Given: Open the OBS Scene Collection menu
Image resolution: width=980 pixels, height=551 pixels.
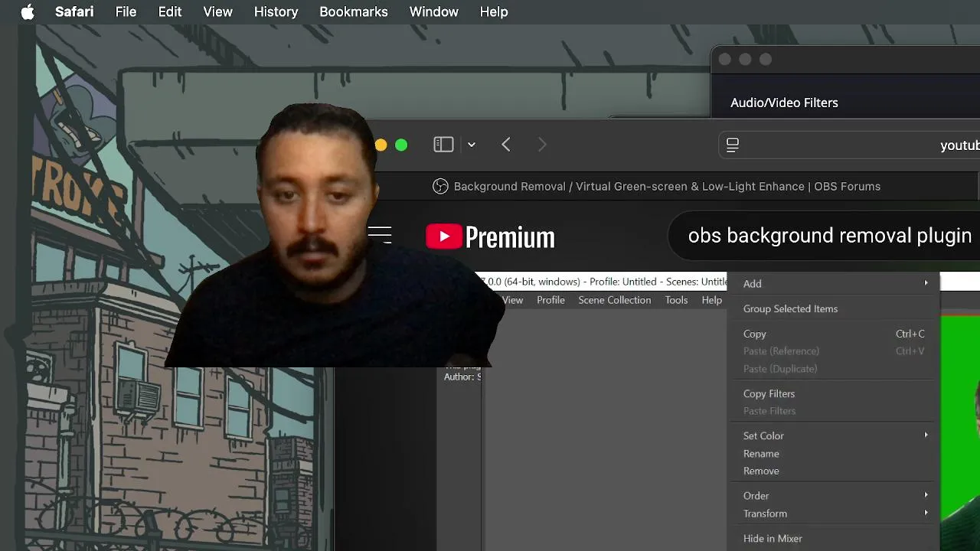Looking at the screenshot, I should [615, 300].
